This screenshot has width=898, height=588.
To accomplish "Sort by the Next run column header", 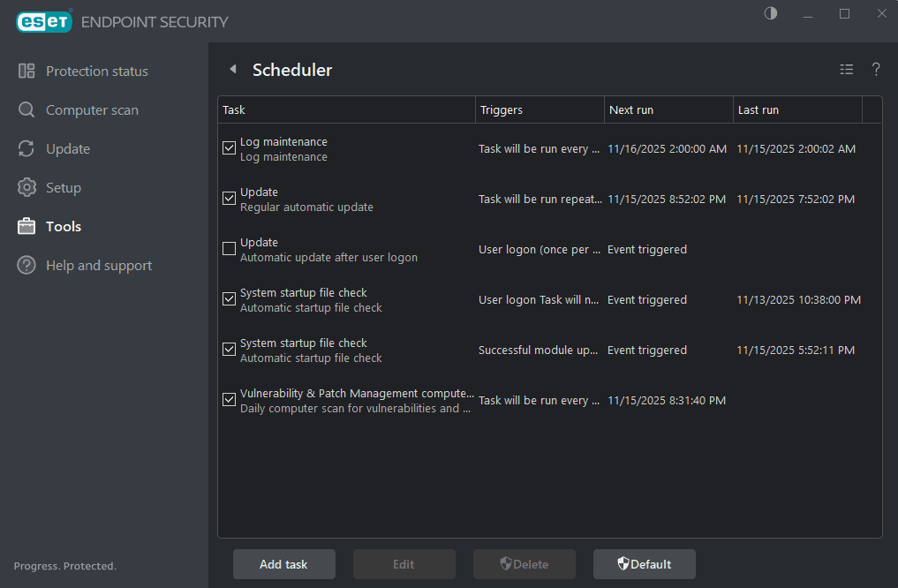I will point(668,109).
